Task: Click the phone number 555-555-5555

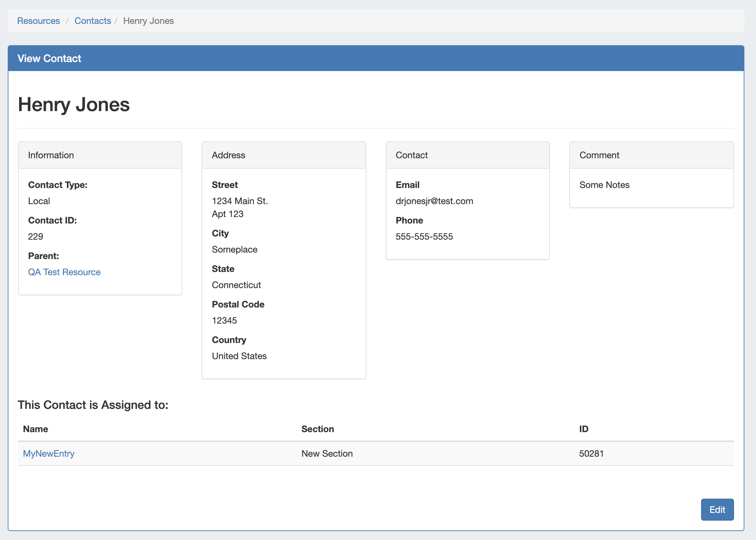Action: [x=424, y=236]
